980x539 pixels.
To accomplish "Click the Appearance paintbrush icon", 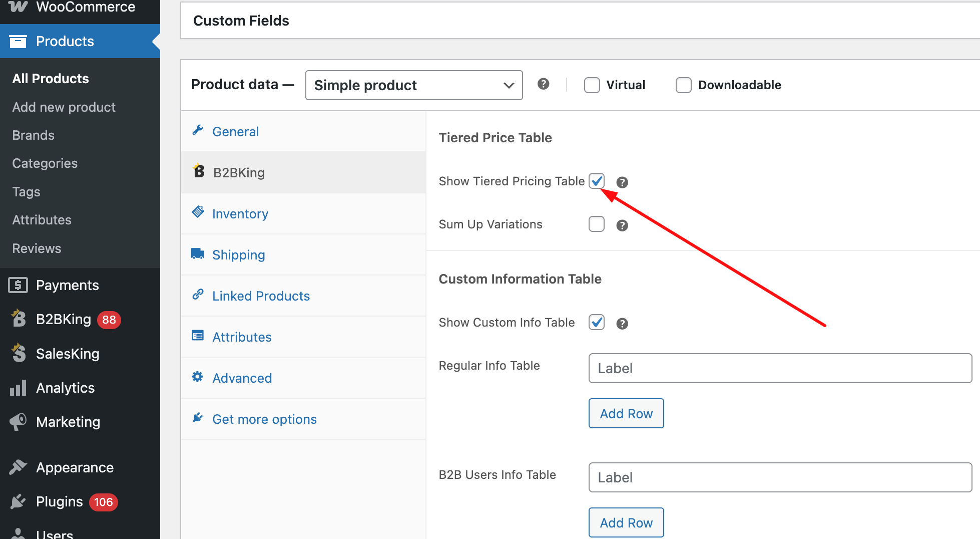I will (18, 467).
